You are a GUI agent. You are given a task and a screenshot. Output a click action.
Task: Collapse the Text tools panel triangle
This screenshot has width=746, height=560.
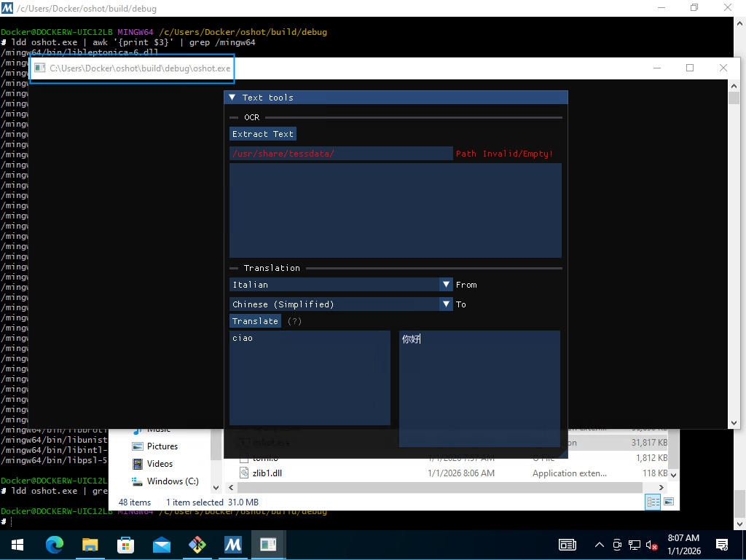click(x=232, y=98)
